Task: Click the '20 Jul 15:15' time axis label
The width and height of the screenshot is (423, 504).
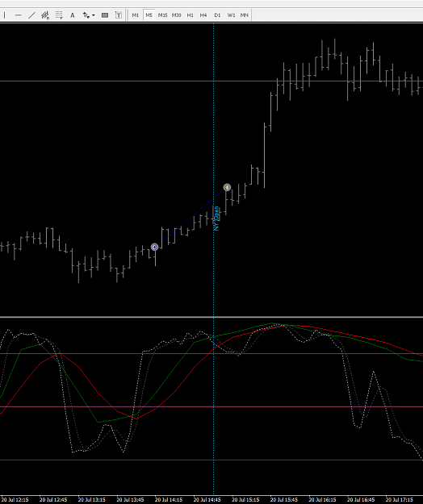Action: coord(245,500)
